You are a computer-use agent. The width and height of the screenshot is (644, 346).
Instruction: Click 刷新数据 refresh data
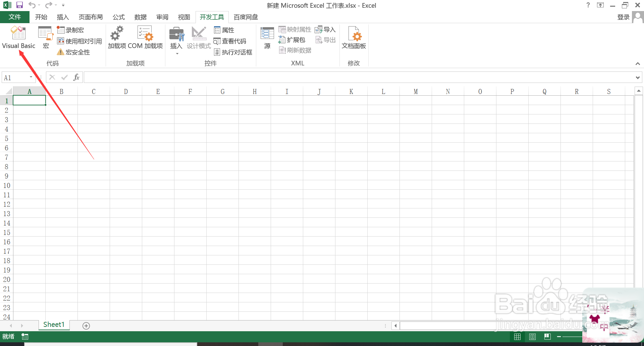point(295,50)
